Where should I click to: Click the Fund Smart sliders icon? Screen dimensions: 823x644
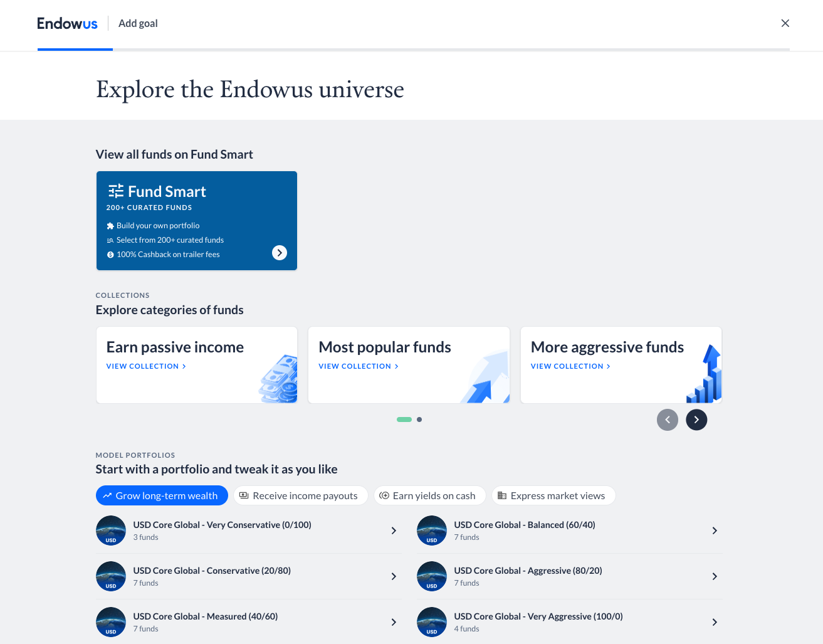(116, 191)
